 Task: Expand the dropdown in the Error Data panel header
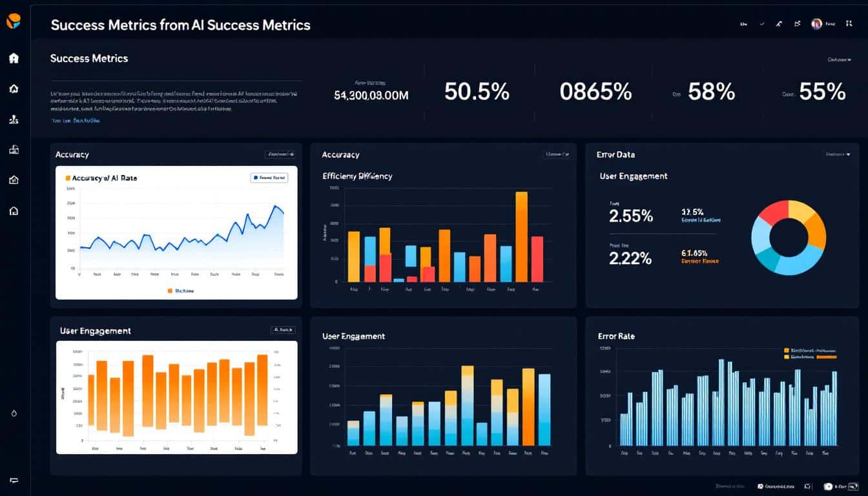(x=838, y=155)
